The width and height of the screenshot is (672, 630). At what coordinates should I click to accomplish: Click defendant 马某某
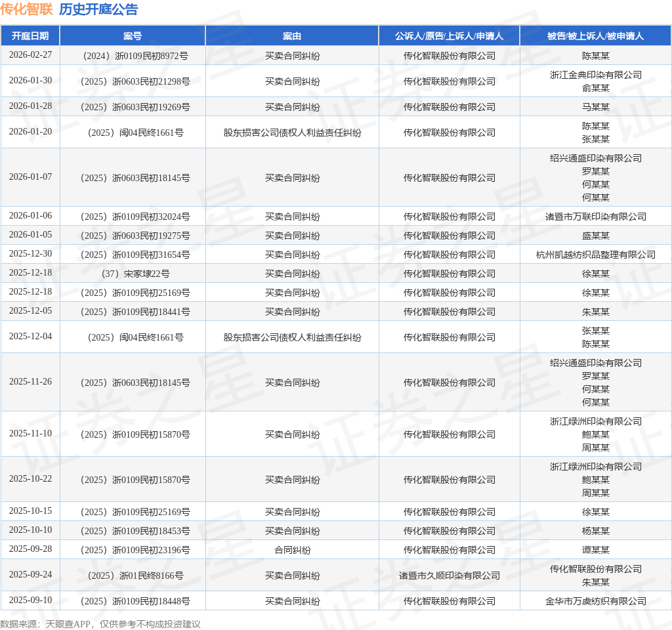click(596, 107)
